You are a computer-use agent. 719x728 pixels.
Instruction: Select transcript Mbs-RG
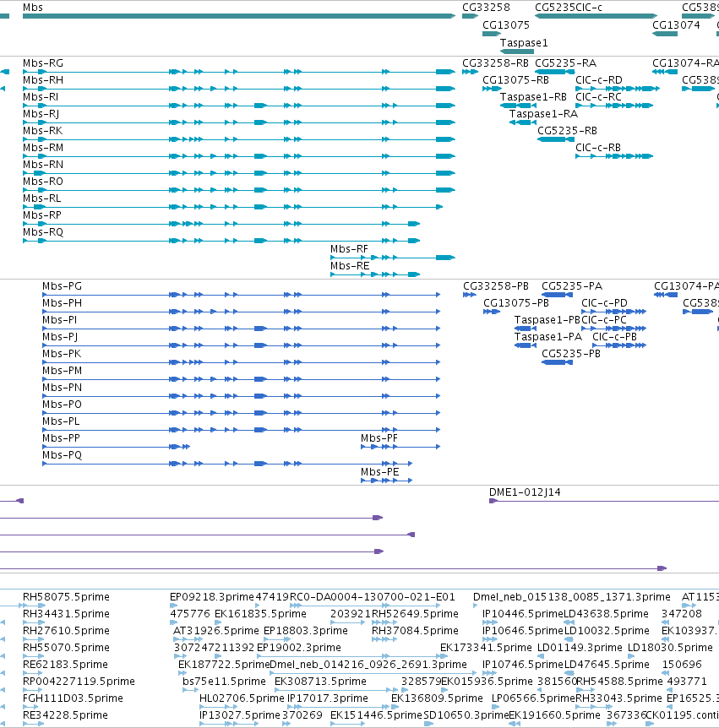43,63
